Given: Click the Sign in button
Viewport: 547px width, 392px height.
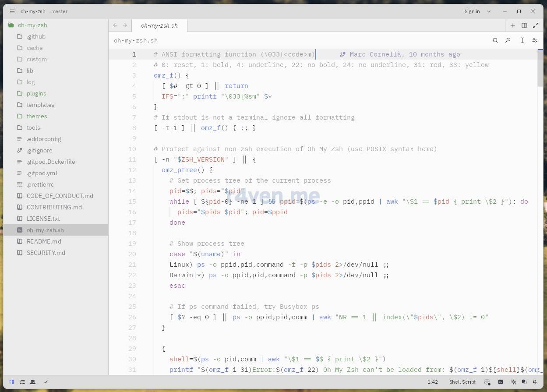Looking at the screenshot, I should (x=472, y=11).
